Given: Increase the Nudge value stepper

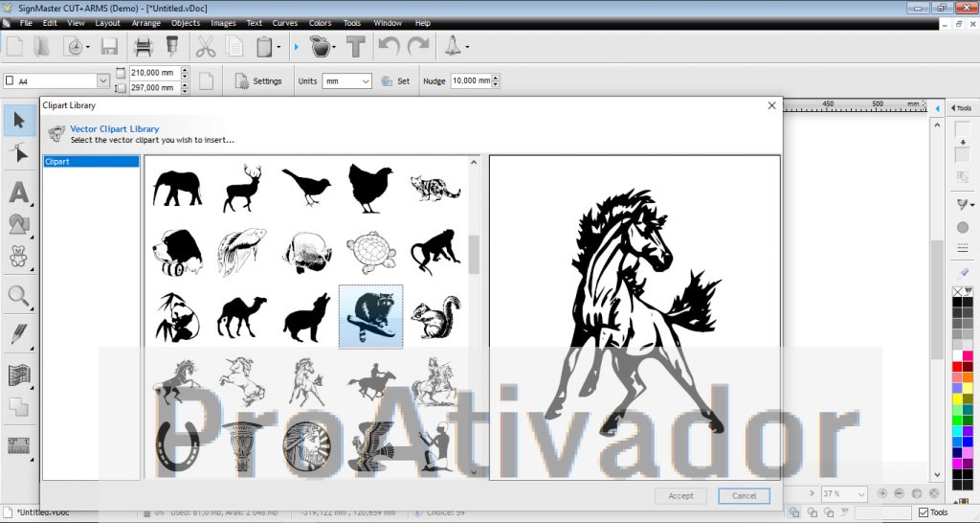Looking at the screenshot, I should click(496, 78).
